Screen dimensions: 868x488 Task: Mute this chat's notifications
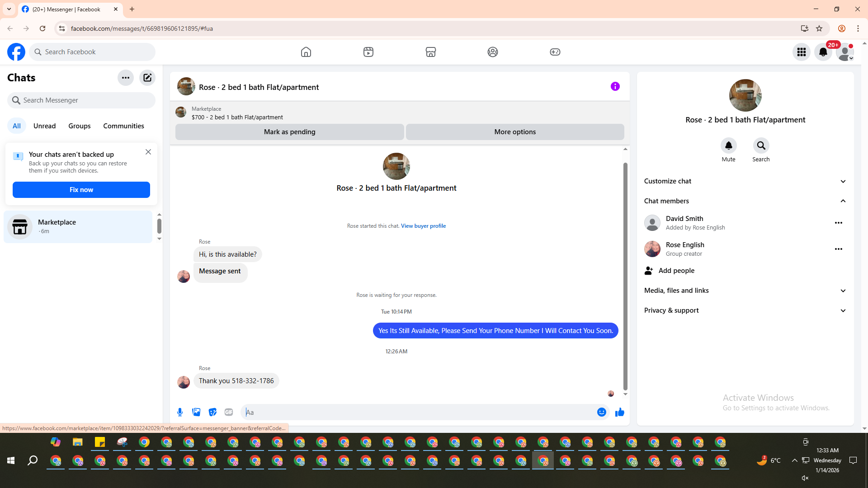pyautogui.click(x=728, y=146)
